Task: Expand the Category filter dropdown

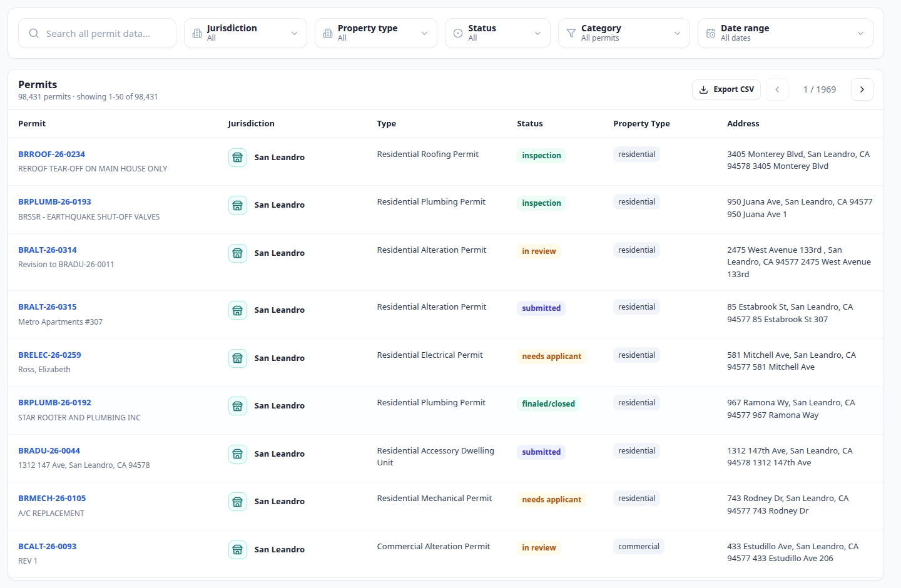Action: coord(624,33)
